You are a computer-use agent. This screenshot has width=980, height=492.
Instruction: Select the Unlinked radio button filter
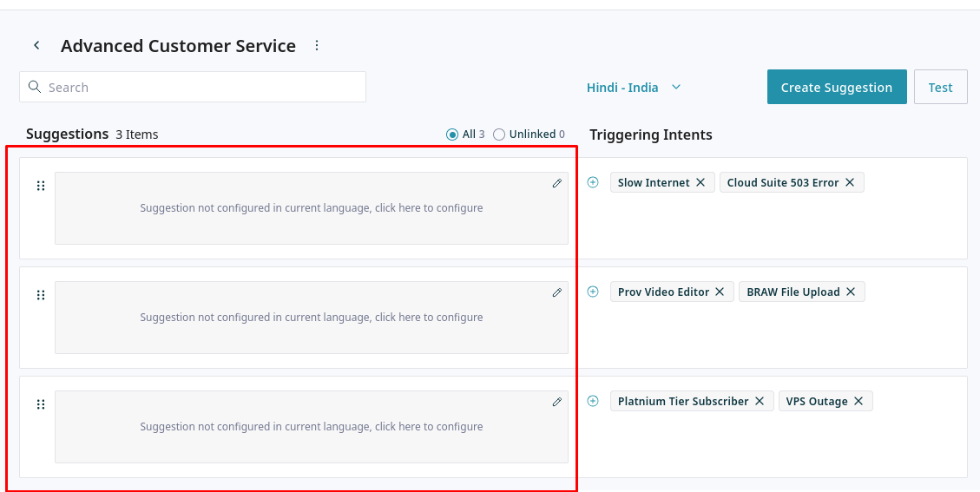[x=499, y=134]
